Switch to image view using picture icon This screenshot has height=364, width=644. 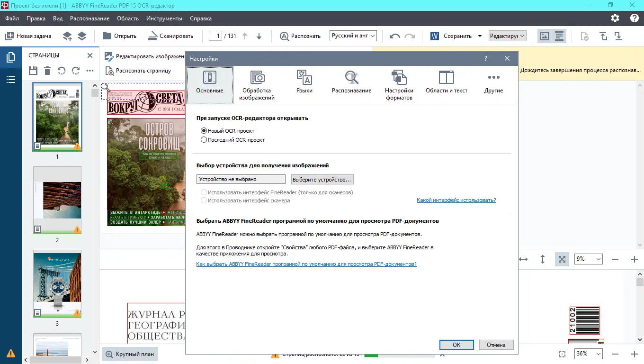pos(544,36)
